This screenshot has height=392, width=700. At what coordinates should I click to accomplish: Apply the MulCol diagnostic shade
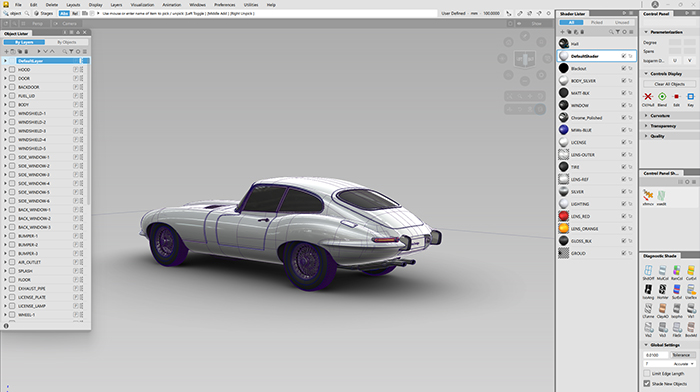[x=662, y=270]
